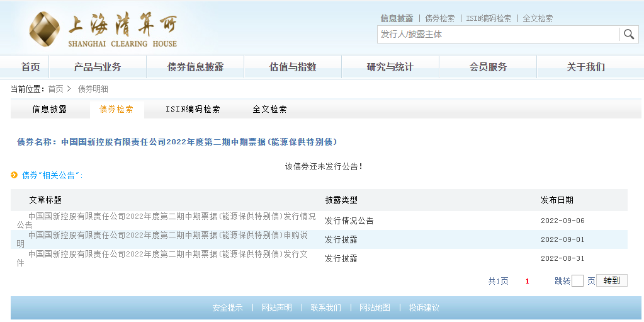Open the 首页 navigation menu
The width and height of the screenshot is (644, 322).
tap(30, 67)
